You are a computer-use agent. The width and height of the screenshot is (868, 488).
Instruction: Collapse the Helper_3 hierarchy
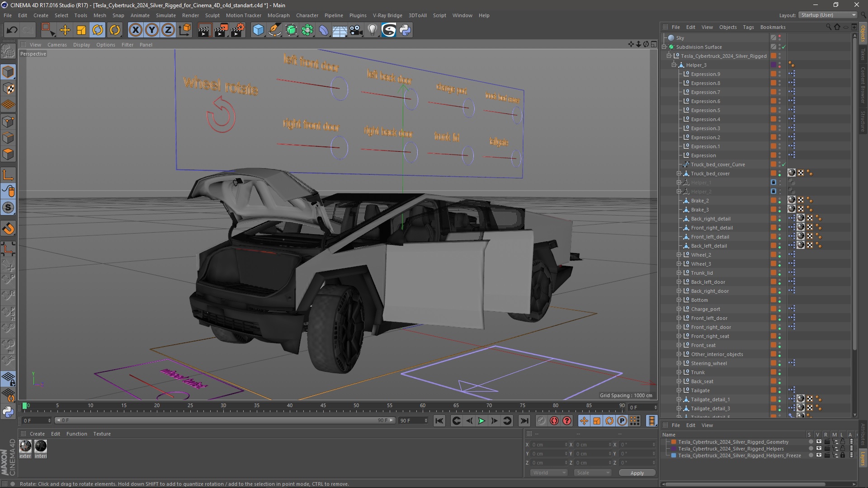(674, 65)
